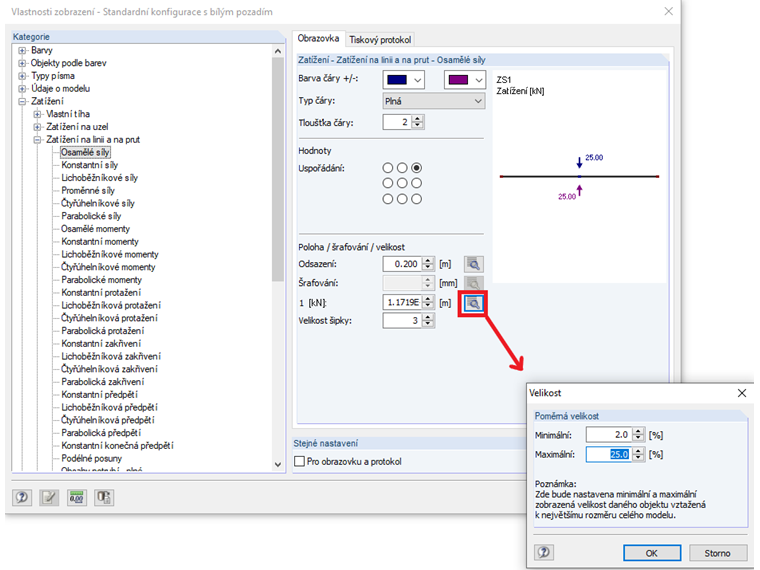Image resolution: width=760 pixels, height=570 pixels.
Task: Select bottom-right Uspořádání radio option
Action: pyautogui.click(x=417, y=199)
